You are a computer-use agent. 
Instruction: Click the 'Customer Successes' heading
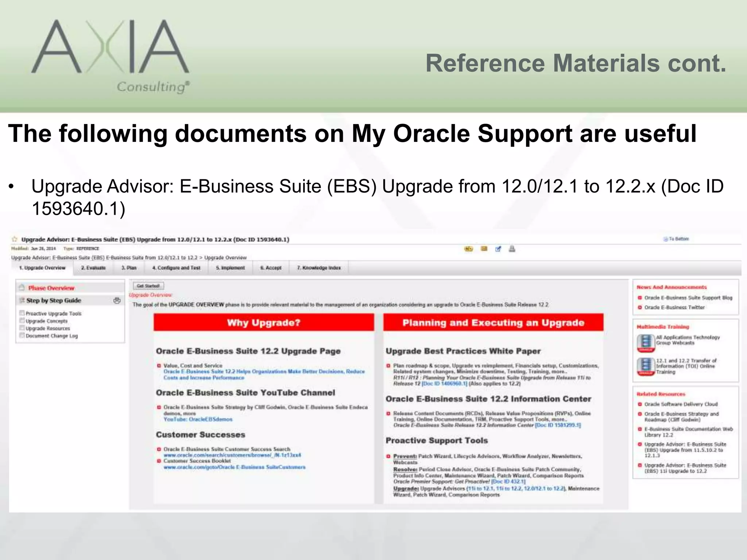click(x=201, y=435)
